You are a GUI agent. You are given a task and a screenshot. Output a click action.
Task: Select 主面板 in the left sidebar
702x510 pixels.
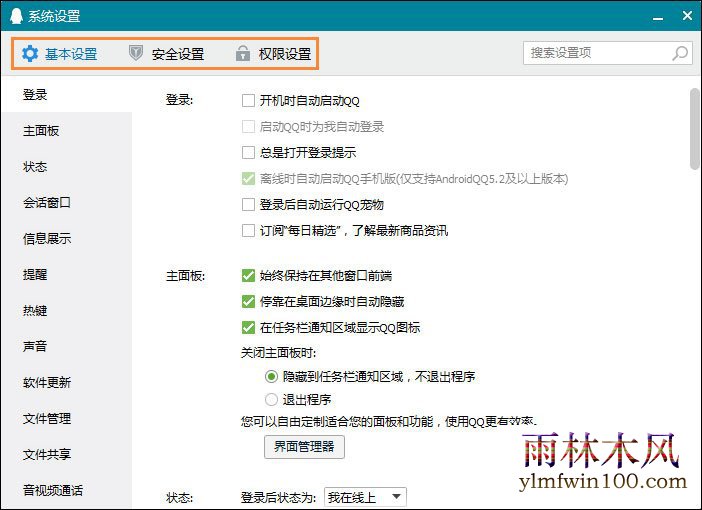click(x=66, y=131)
